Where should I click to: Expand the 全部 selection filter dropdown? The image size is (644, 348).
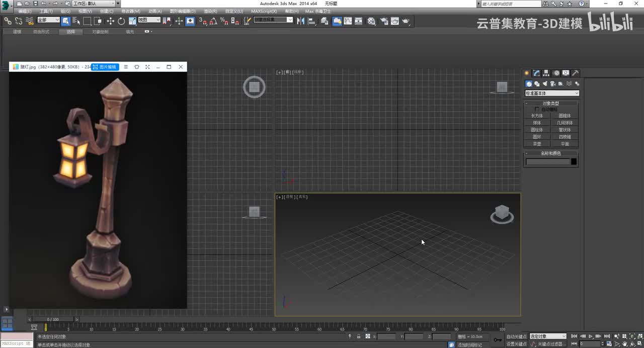click(48, 20)
